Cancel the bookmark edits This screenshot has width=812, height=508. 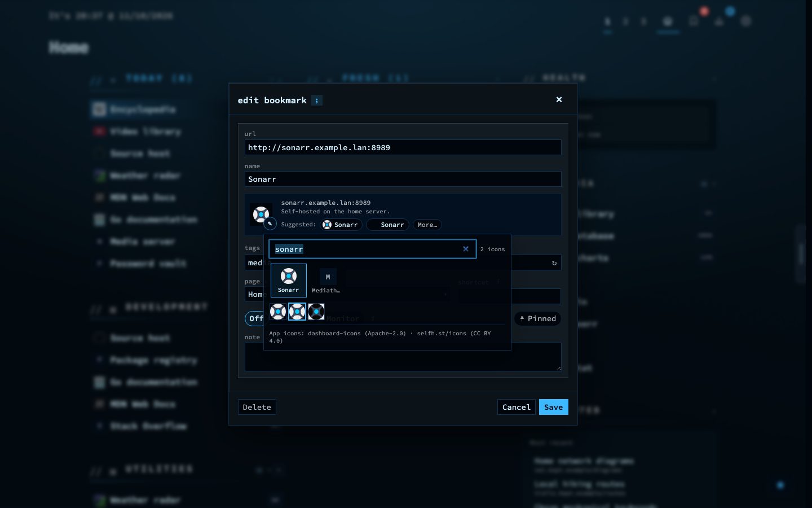tap(517, 407)
